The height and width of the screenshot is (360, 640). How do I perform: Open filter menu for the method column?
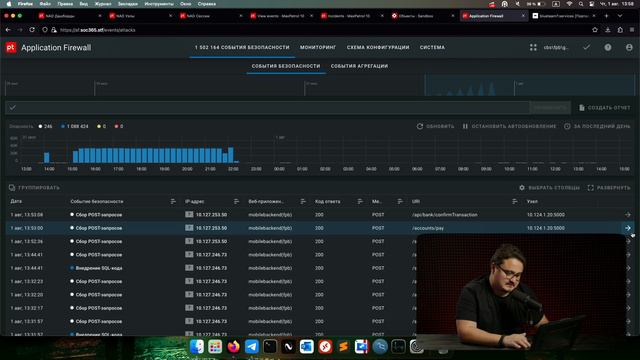[x=400, y=202]
